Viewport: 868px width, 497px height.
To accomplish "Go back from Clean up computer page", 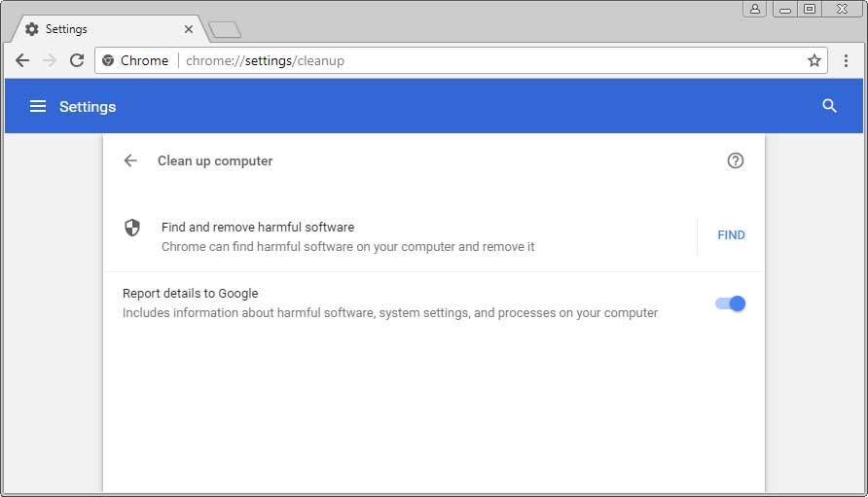I will [x=130, y=160].
